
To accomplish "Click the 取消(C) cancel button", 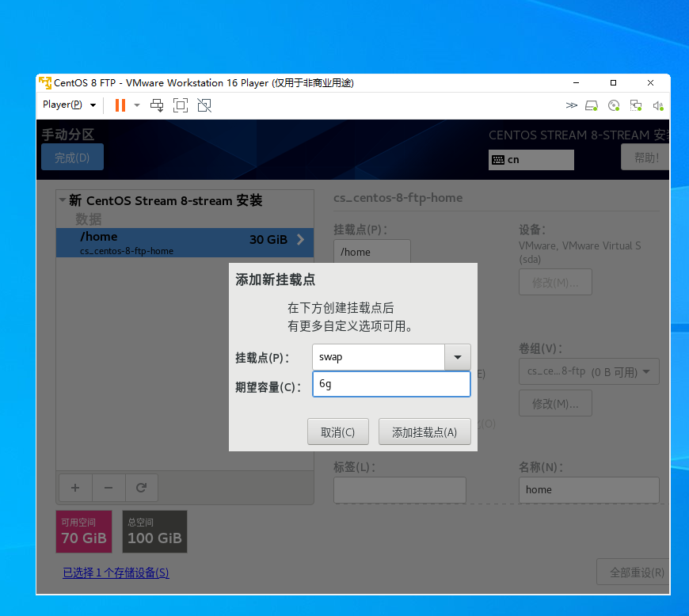I will 338,432.
